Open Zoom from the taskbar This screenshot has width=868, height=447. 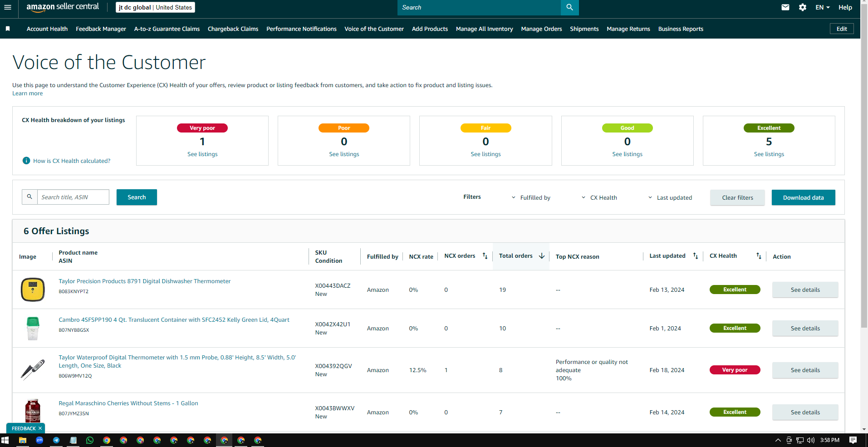tap(39, 440)
